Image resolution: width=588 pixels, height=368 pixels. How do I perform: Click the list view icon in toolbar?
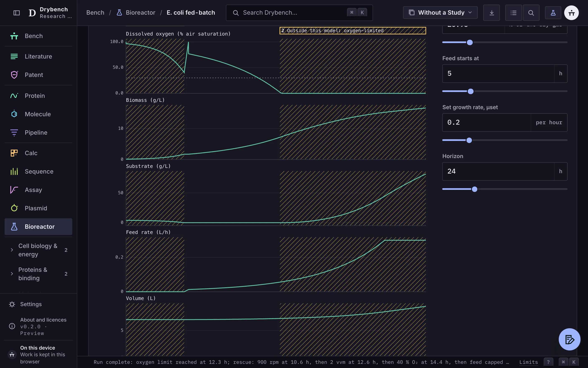tap(513, 13)
